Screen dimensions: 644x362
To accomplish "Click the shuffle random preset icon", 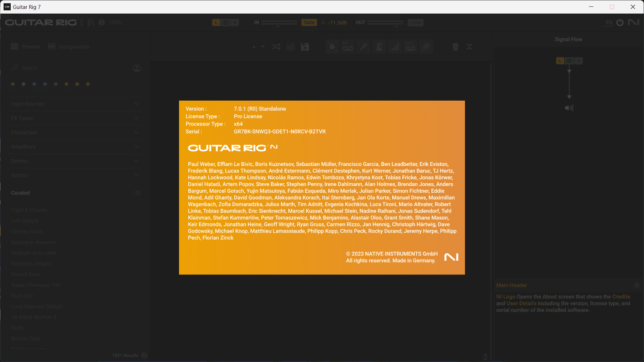I will click(276, 47).
